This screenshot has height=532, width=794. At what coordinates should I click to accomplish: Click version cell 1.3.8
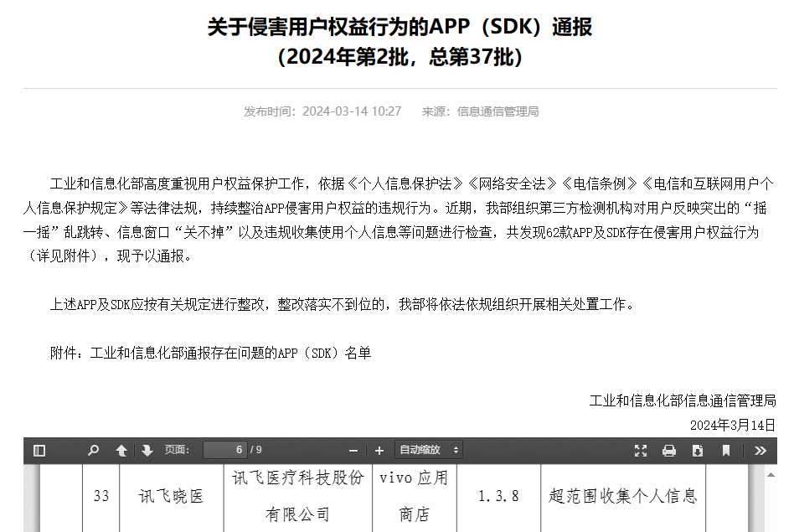click(499, 496)
